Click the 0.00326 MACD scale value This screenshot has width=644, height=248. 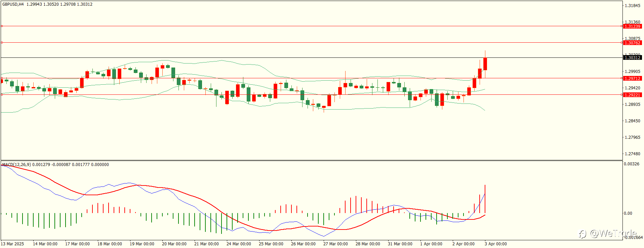click(632, 164)
